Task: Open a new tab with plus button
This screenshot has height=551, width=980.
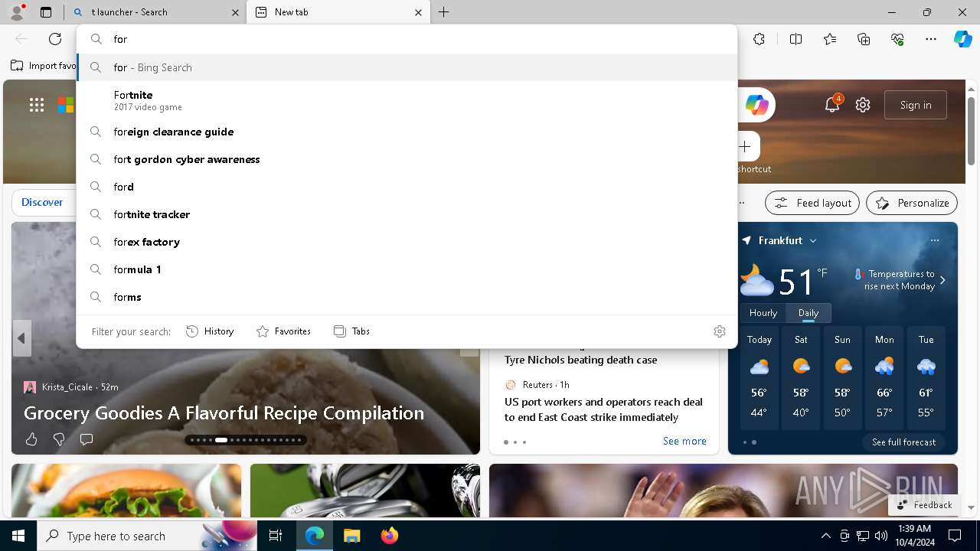Action: 444,12
